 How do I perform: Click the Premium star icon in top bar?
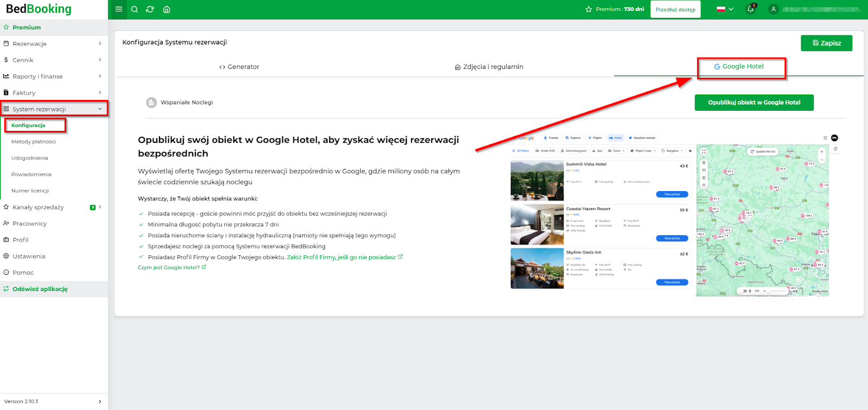(589, 9)
